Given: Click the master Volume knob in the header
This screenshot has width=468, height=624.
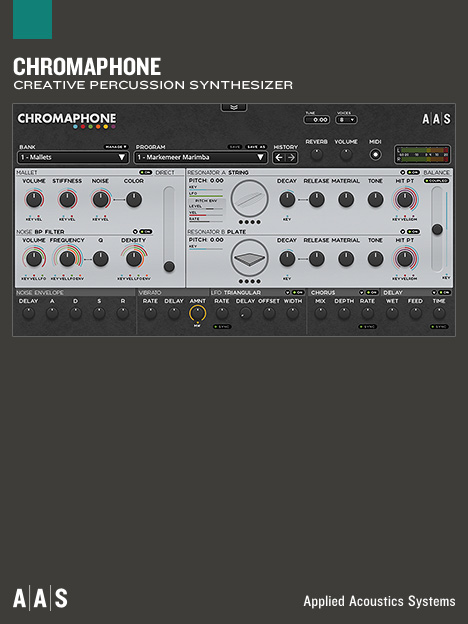Looking at the screenshot, I should coord(346,155).
